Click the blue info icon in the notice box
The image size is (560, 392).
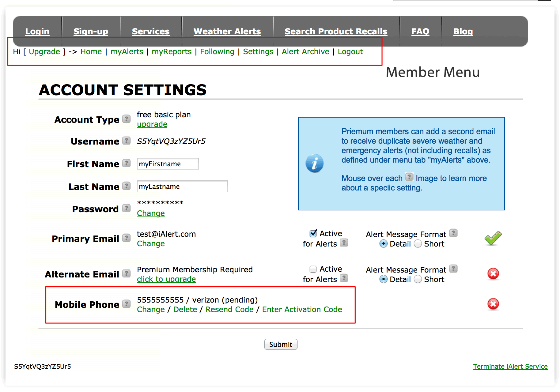coord(314,163)
